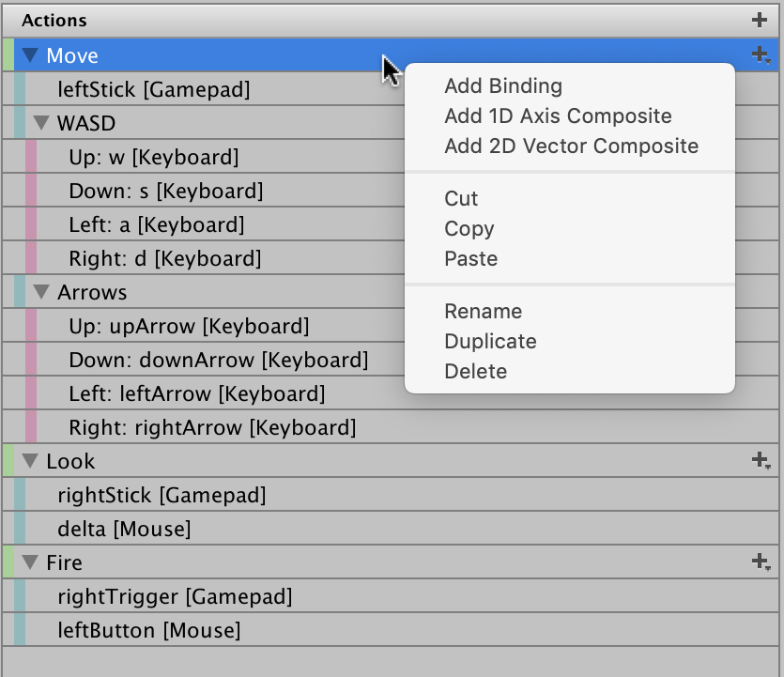Select the rightTrigger [Gamepad] binding
784x677 pixels.
[174, 596]
